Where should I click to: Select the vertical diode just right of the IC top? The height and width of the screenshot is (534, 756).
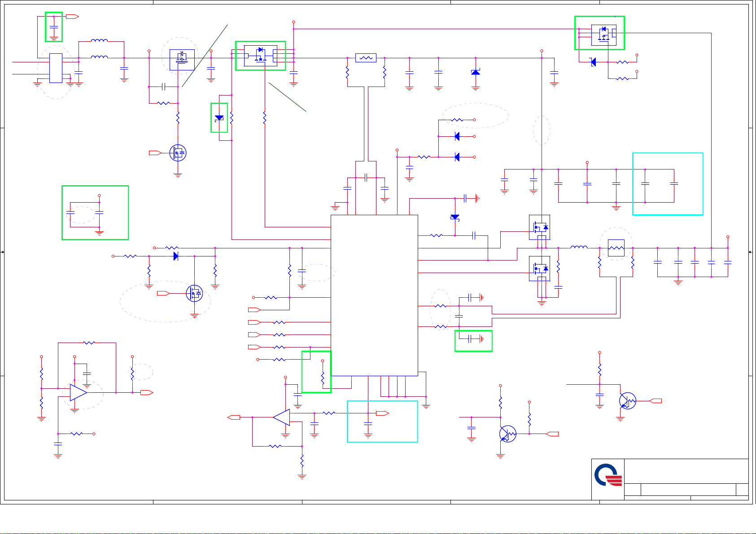coord(455,217)
